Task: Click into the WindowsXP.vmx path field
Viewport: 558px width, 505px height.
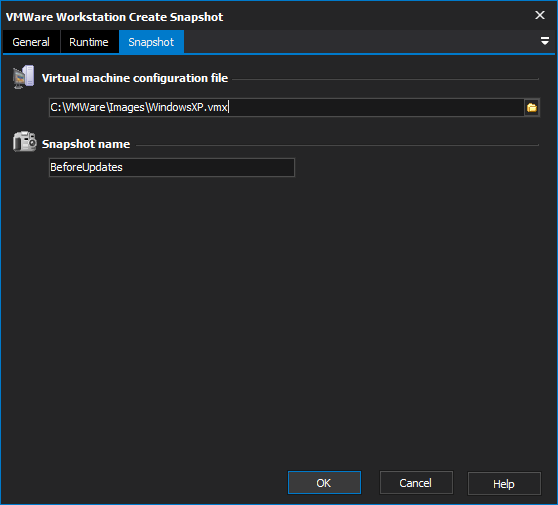Action: (286, 107)
